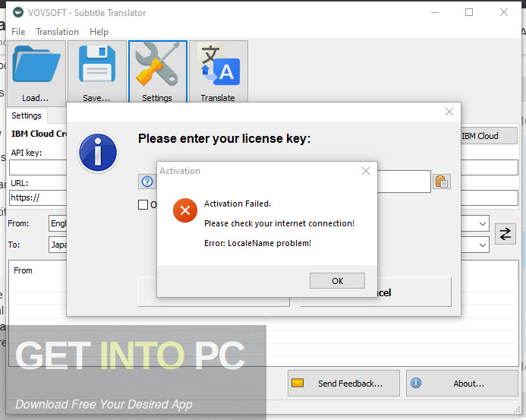Maximize the Subtitle Translator window
The height and width of the screenshot is (420, 526).
pos(469,12)
